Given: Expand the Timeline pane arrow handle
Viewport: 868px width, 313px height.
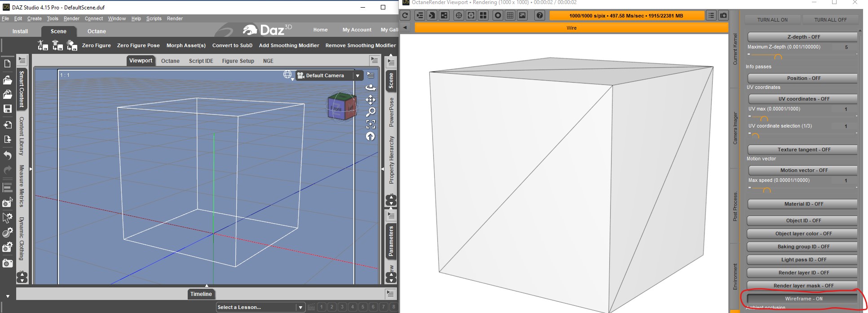Looking at the screenshot, I should (x=207, y=286).
